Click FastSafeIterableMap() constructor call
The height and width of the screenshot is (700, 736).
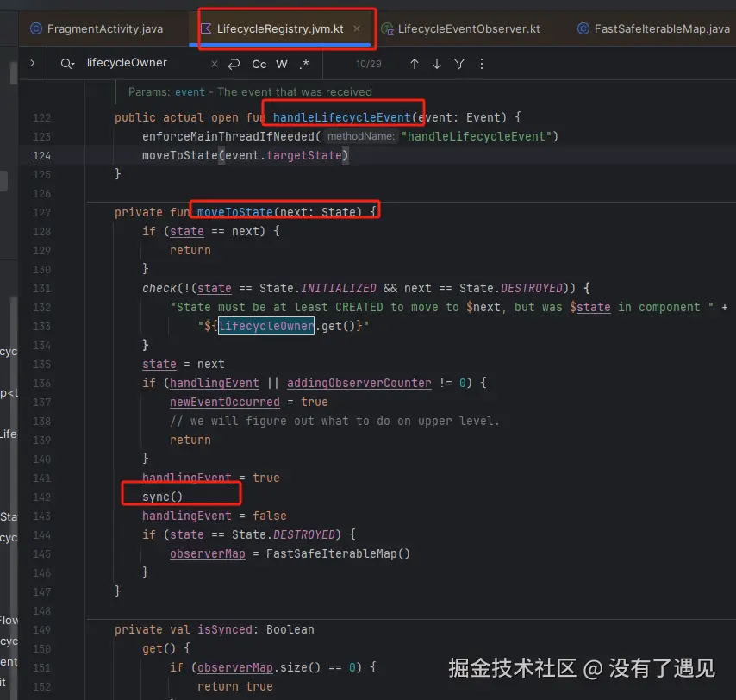[338, 554]
